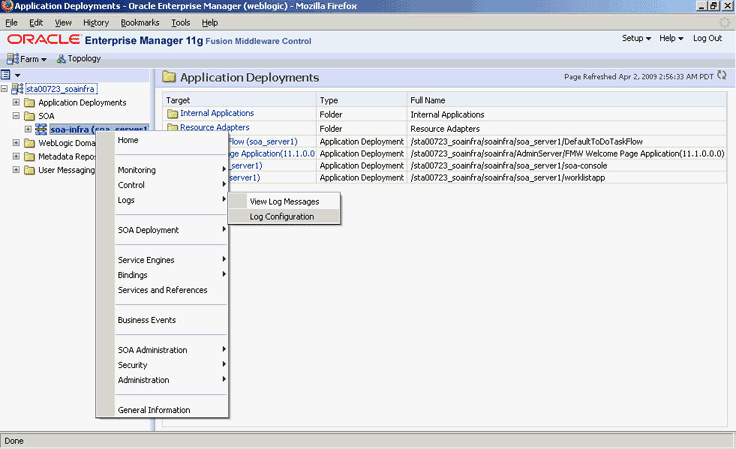Screen dimensions: 736x449
Task: Select Log Configuration from the submenu
Action: 281,216
